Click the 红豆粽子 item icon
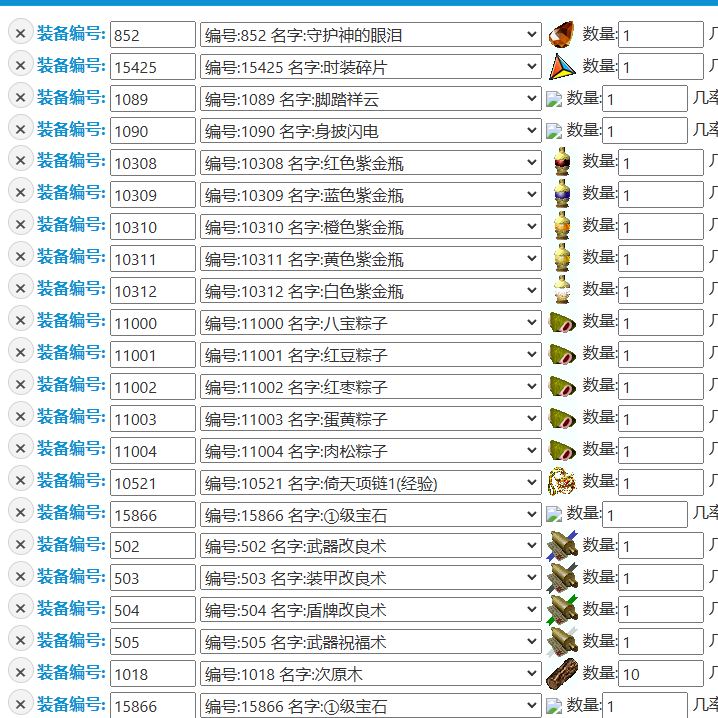The width and height of the screenshot is (718, 718). tap(562, 354)
